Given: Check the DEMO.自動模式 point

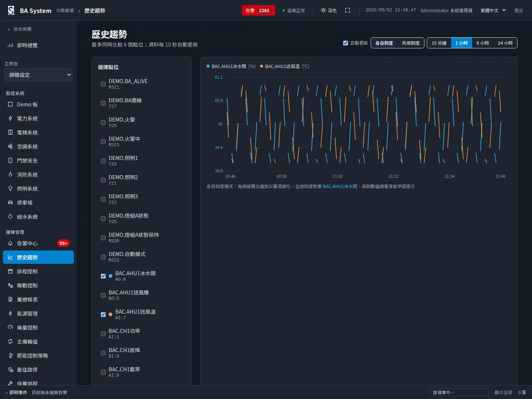Looking at the screenshot, I should coord(103,257).
